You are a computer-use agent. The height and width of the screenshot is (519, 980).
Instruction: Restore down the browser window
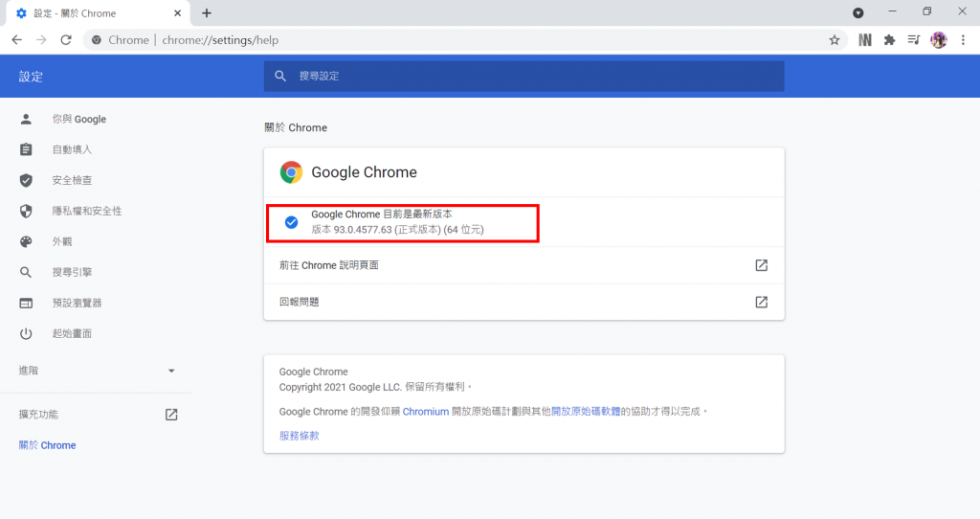(x=926, y=11)
